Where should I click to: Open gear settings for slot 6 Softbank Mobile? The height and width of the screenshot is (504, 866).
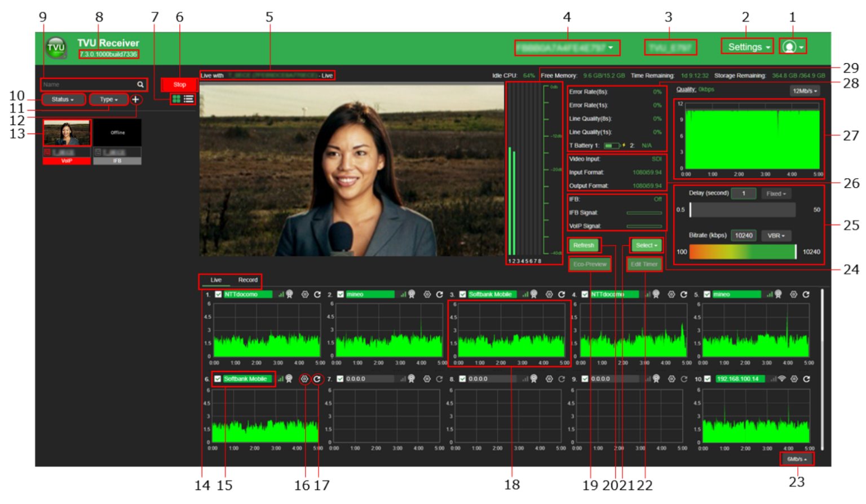pyautogui.click(x=304, y=379)
